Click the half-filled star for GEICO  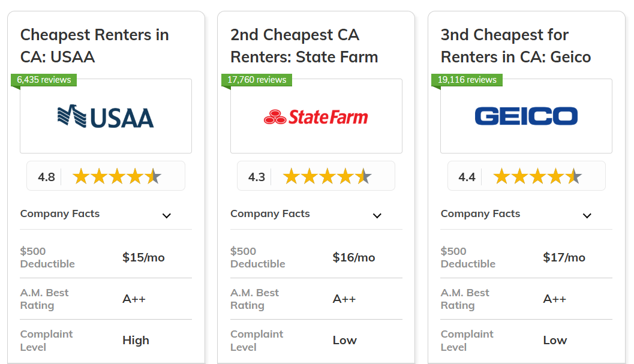point(573,176)
